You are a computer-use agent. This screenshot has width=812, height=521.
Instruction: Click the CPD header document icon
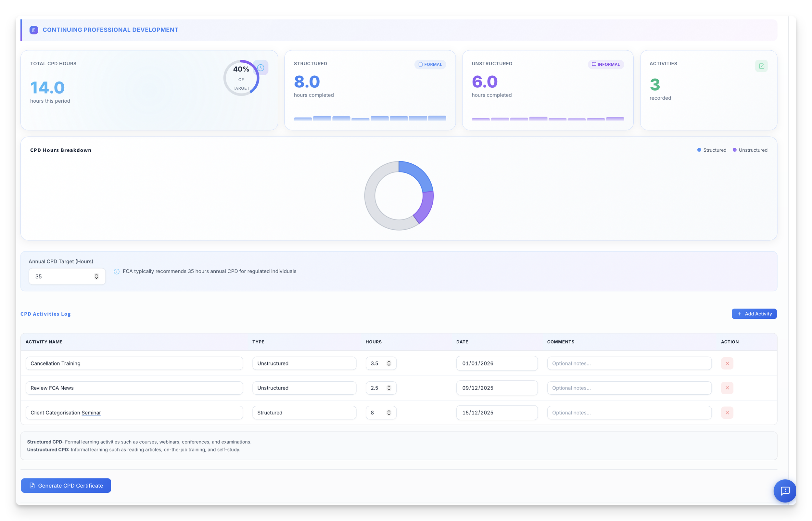(x=33, y=30)
